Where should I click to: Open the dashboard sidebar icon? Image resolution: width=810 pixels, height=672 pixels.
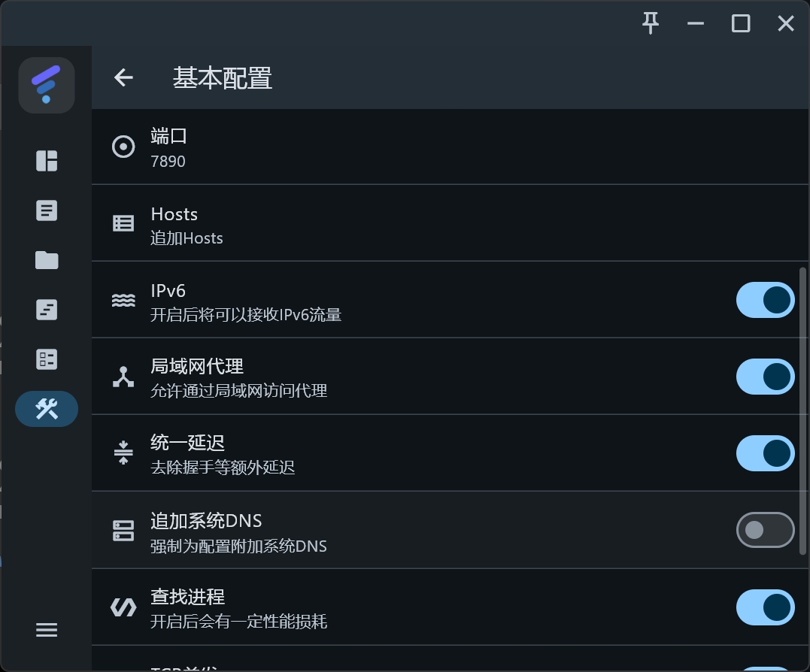pyautogui.click(x=47, y=161)
